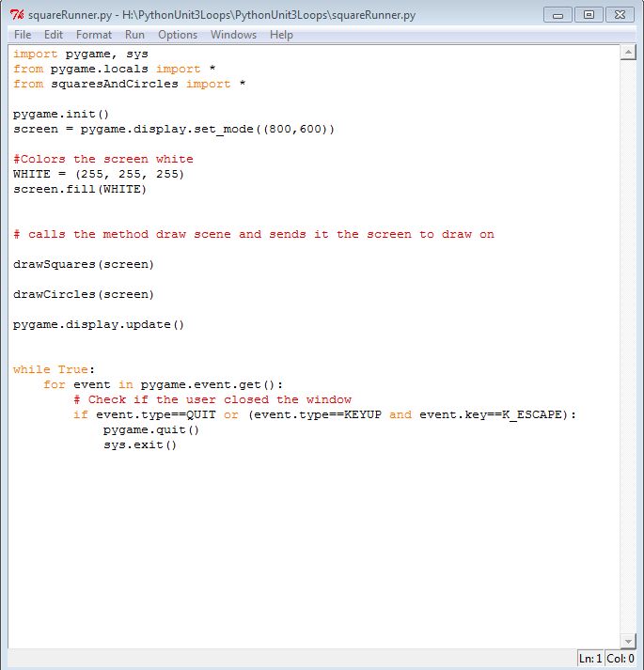The width and height of the screenshot is (644, 670).
Task: Click the 'for event in pygame.event.get():' line
Action: click(163, 385)
